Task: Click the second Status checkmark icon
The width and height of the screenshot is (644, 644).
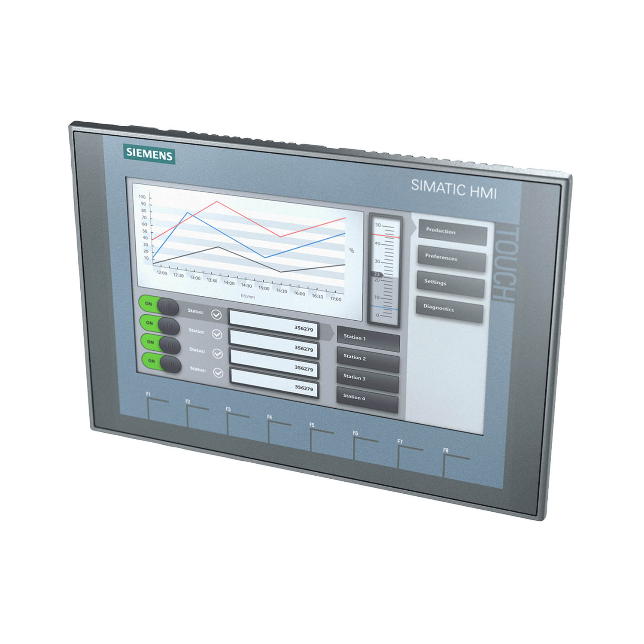Action: coord(217,334)
